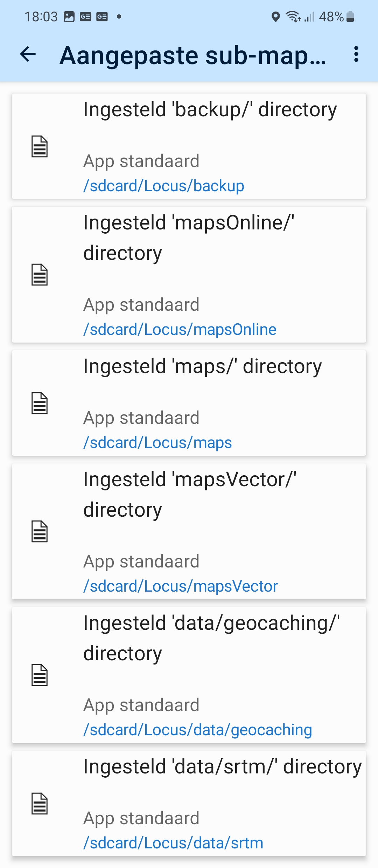Select the Ingesteld 'data/geocaching/' directory title

tap(211, 638)
